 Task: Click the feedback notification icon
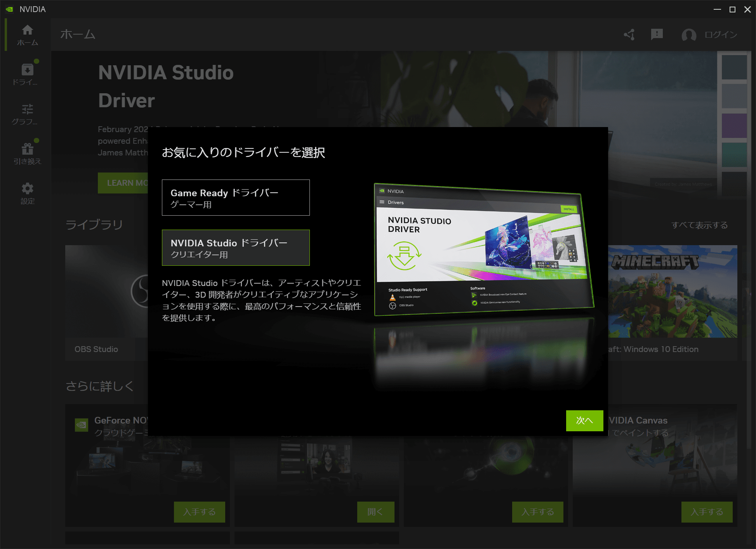coord(657,35)
